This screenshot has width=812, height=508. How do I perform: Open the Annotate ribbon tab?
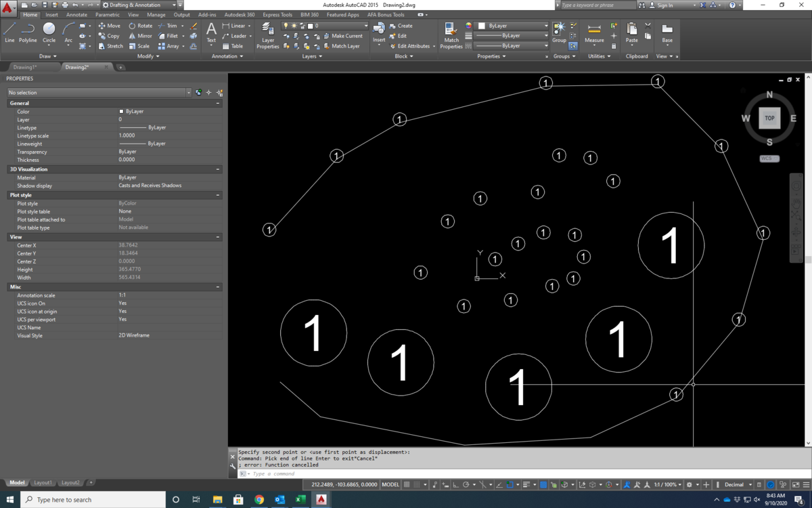click(76, 14)
